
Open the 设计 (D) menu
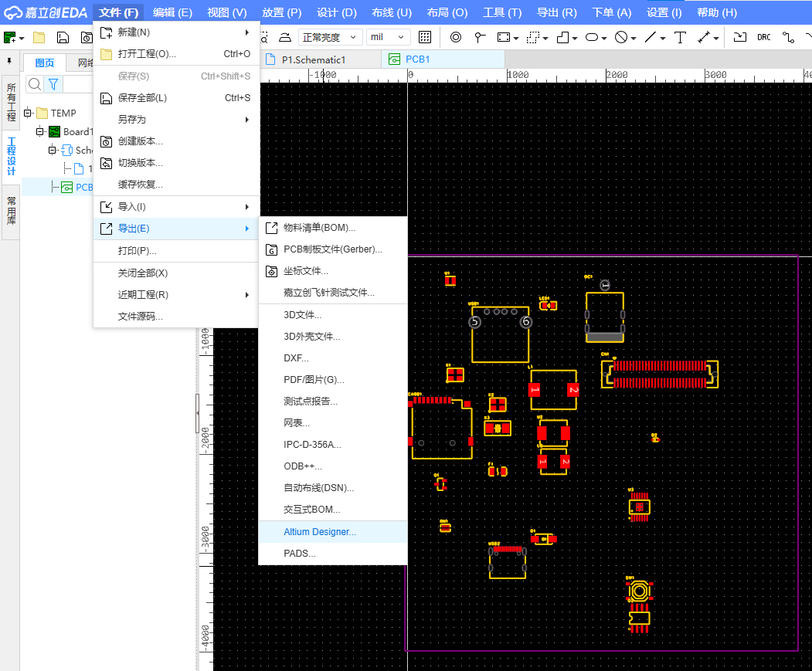pos(337,12)
